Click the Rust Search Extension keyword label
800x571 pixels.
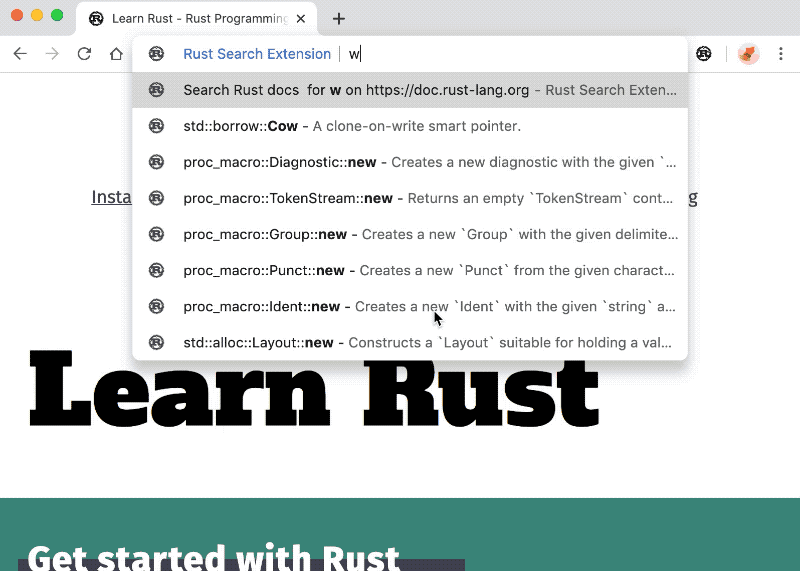click(257, 54)
